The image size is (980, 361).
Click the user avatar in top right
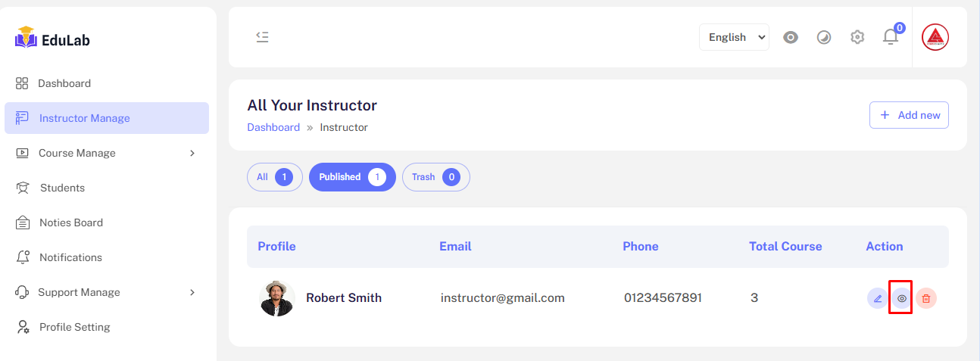935,37
